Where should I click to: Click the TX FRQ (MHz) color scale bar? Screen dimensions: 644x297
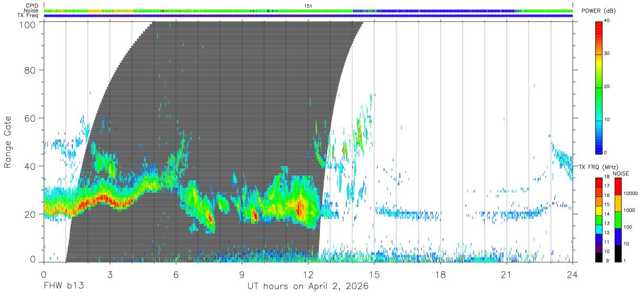tap(599, 219)
